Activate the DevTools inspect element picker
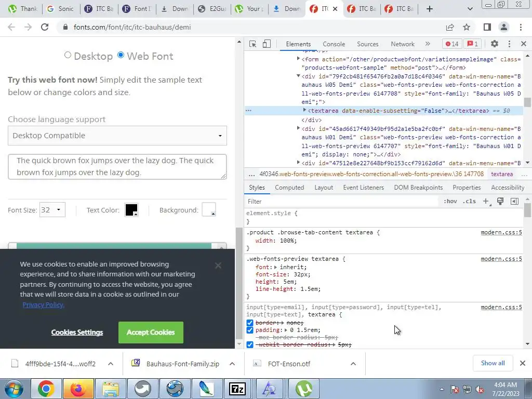Viewport: 532px width, 399px height. click(x=252, y=44)
